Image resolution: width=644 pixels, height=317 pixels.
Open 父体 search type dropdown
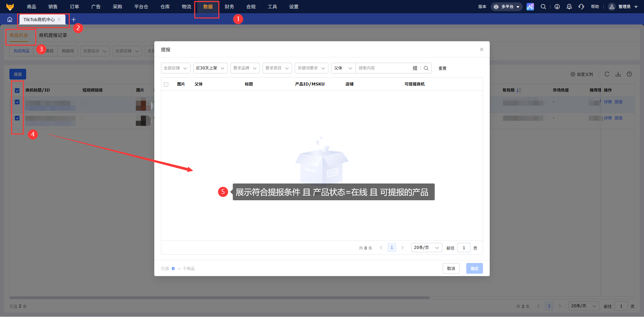click(x=343, y=68)
